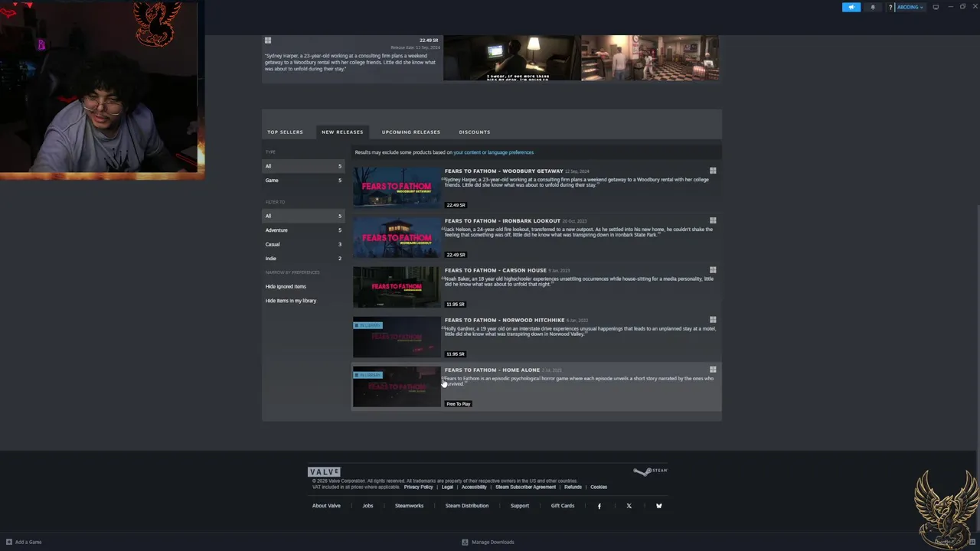Image resolution: width=980 pixels, height=551 pixels.
Task: Toggle Hide ignored items
Action: click(286, 286)
